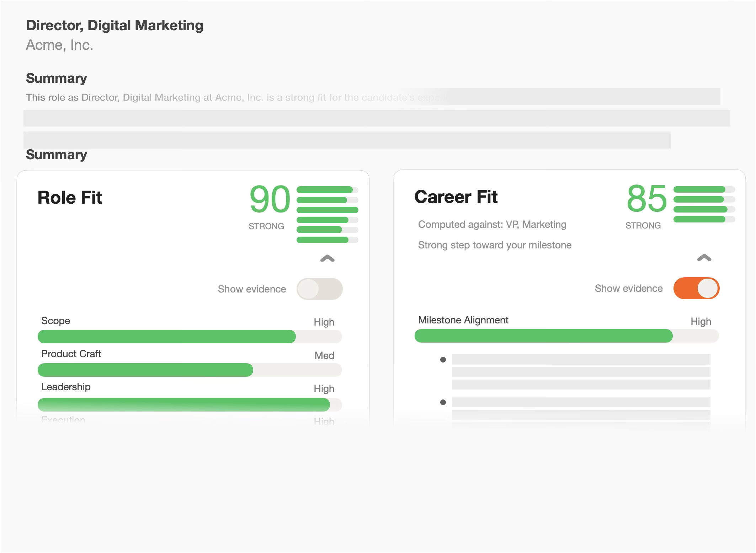Click the Role Fit score 90
This screenshot has width=756, height=553.
tap(270, 199)
